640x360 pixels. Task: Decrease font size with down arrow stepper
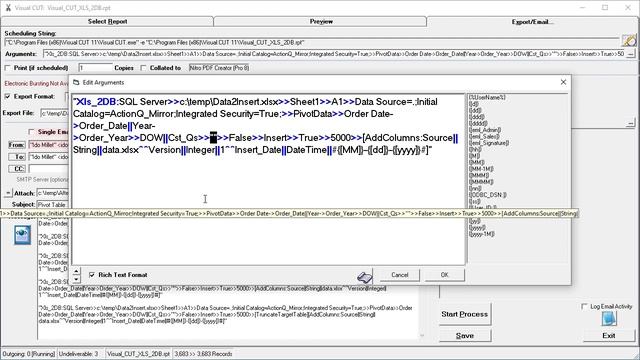coord(76,279)
